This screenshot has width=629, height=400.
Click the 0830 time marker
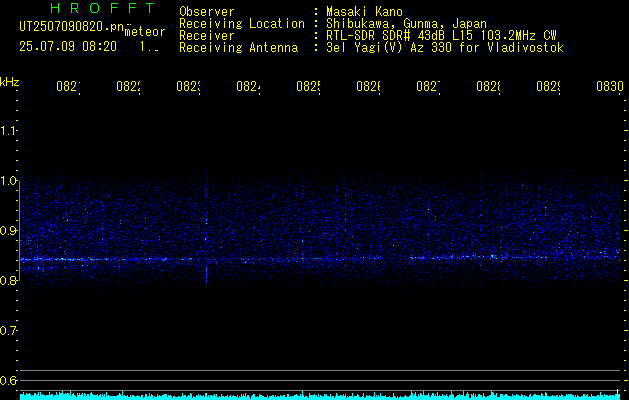610,87
